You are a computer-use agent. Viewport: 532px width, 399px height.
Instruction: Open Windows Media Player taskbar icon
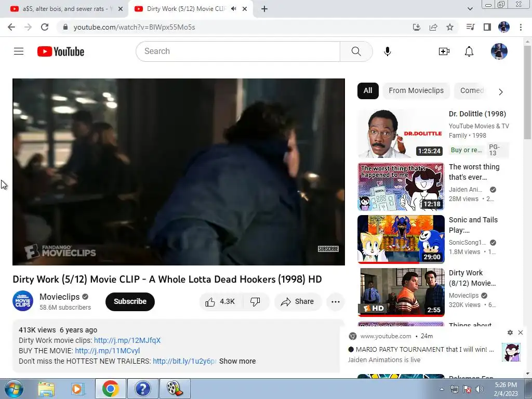click(x=77, y=389)
